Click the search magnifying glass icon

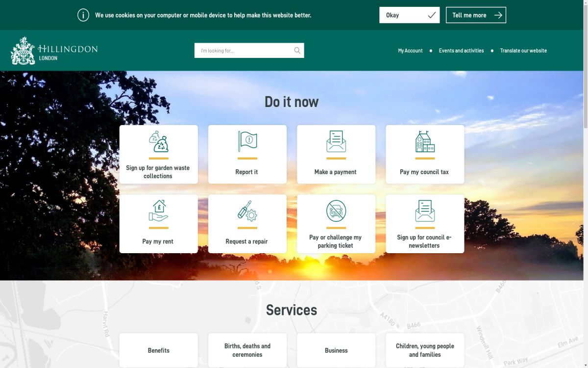(x=296, y=50)
